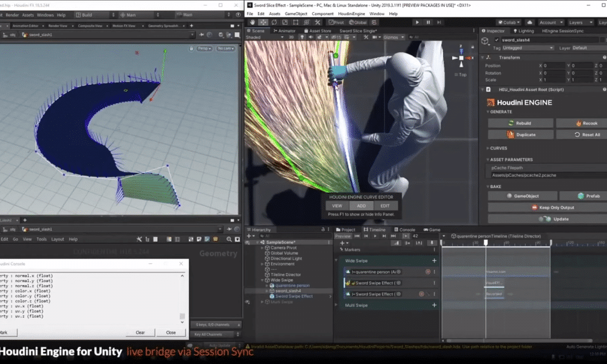This screenshot has width=607, height=364.
Task: Click the pCache Filepath input field
Action: click(548, 175)
